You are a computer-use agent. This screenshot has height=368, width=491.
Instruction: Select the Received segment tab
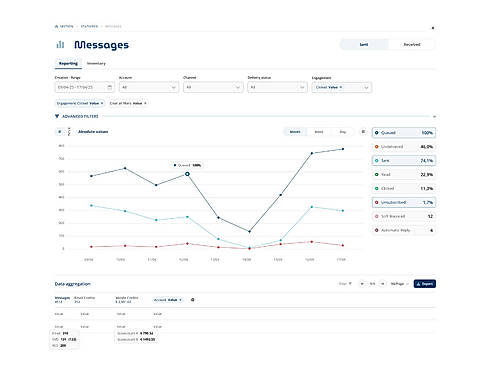pos(412,44)
